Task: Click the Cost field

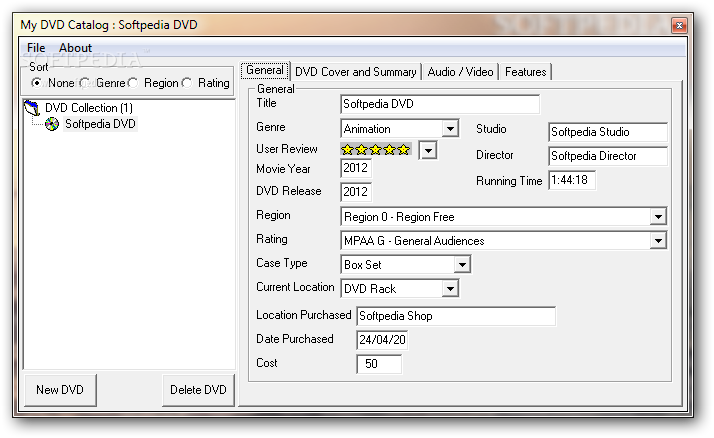Action: coord(379,364)
